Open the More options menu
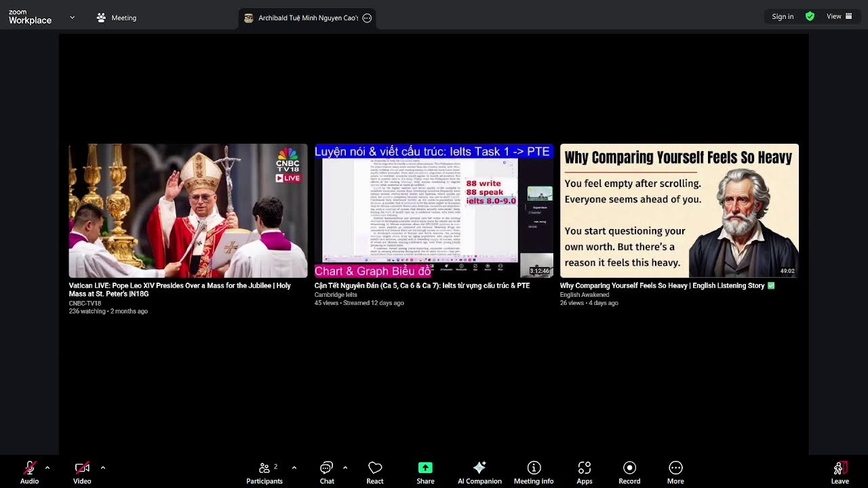The width and height of the screenshot is (868, 488). [x=675, y=472]
